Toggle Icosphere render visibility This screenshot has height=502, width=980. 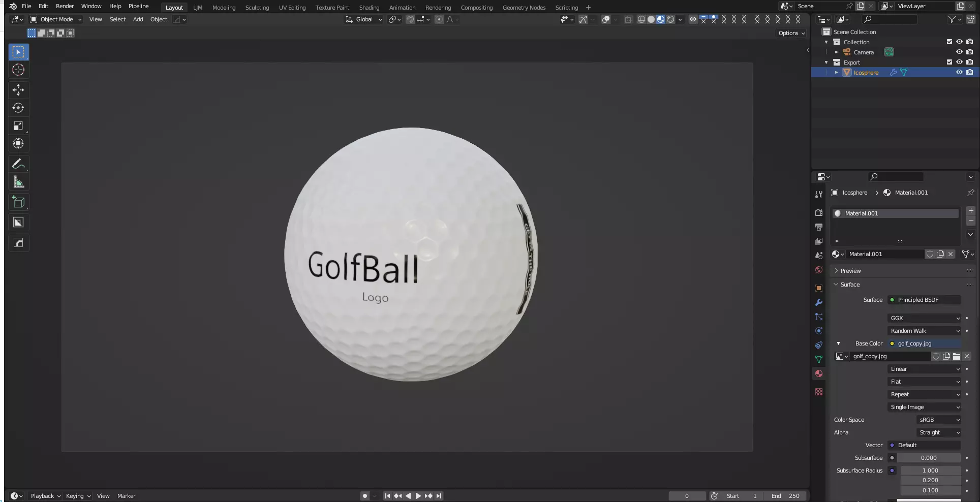click(970, 72)
